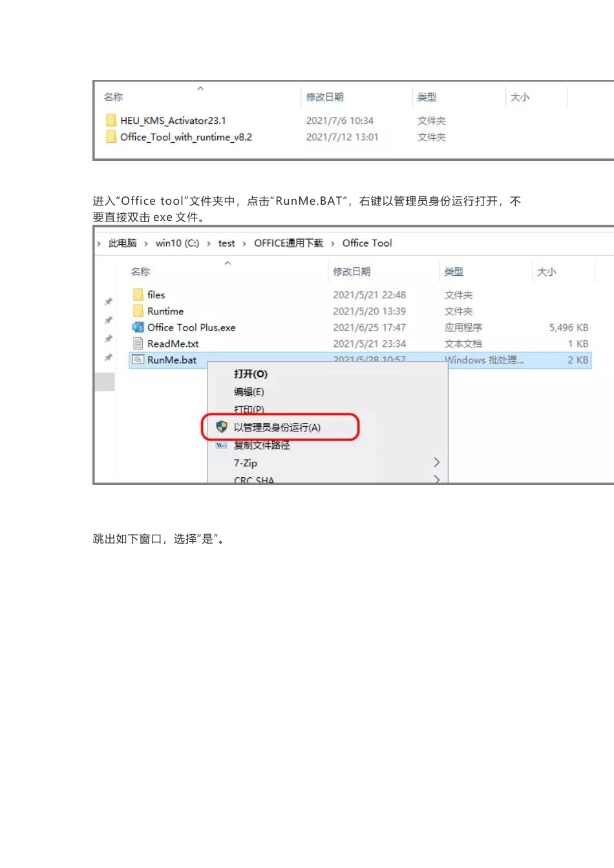The width and height of the screenshot is (614, 868).
Task: Click the win10 (C:) breadcrumb link
Action: tap(177, 243)
